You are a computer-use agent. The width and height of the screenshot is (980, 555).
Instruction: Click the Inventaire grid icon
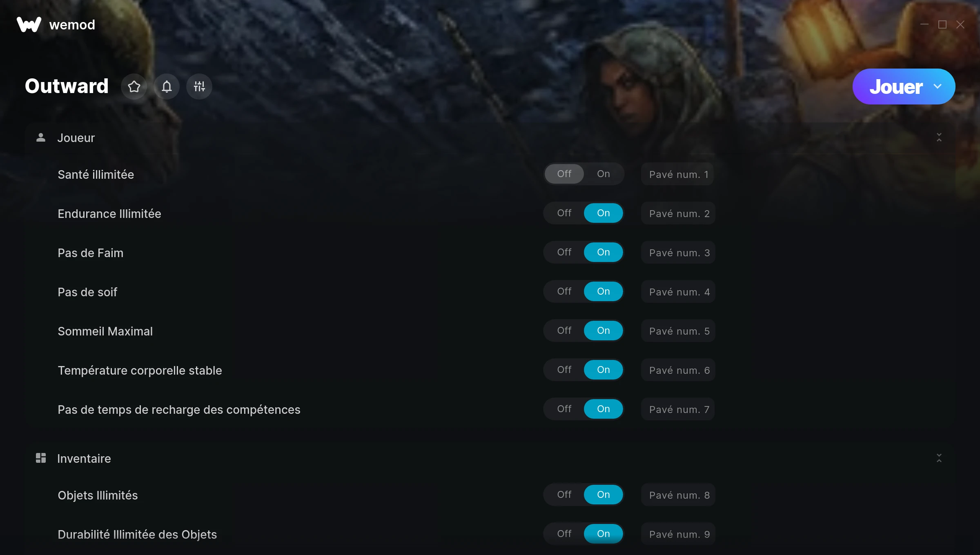point(41,458)
